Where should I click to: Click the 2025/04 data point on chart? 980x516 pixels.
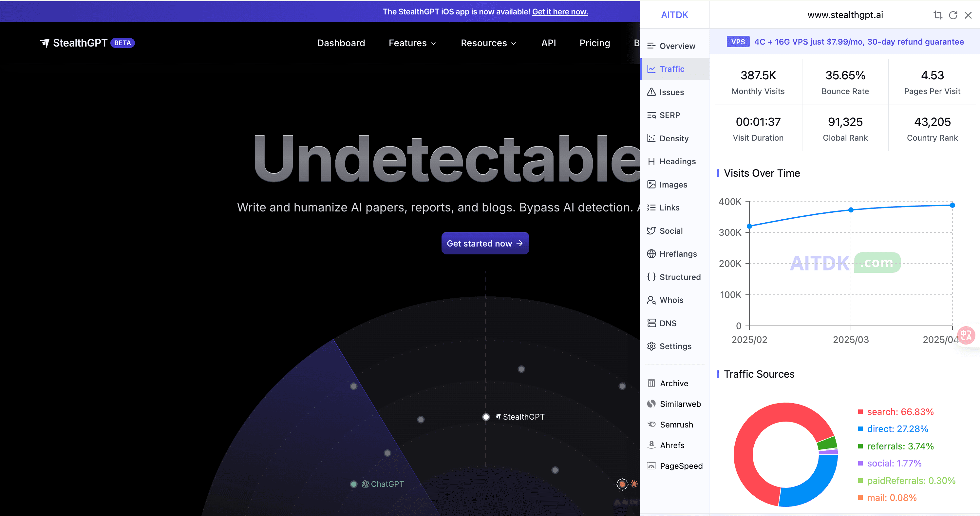pyautogui.click(x=952, y=205)
